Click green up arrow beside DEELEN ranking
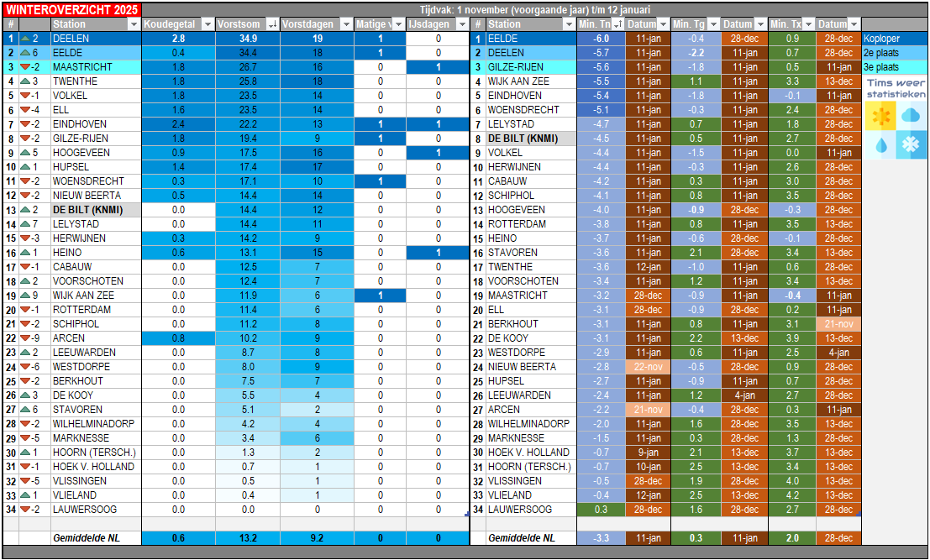Screen dimensions: 930x560 [25, 39]
